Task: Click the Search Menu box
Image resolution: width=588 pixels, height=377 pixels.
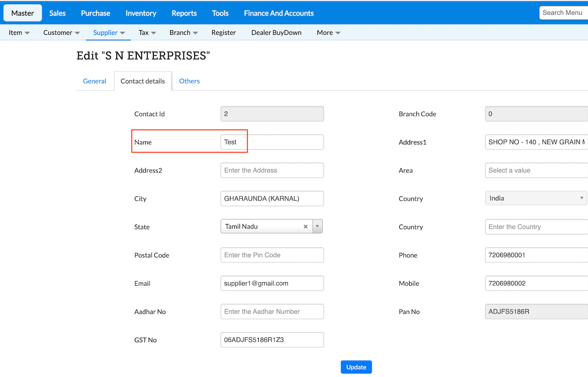Action: pos(563,13)
